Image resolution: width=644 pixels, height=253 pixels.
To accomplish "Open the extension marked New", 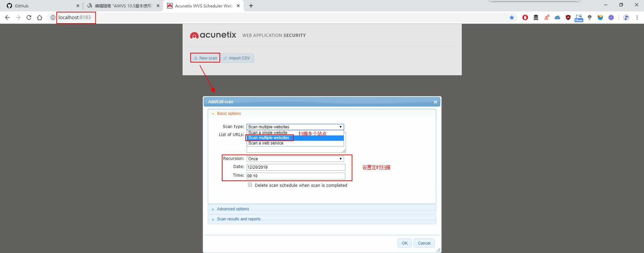I will [x=579, y=18].
